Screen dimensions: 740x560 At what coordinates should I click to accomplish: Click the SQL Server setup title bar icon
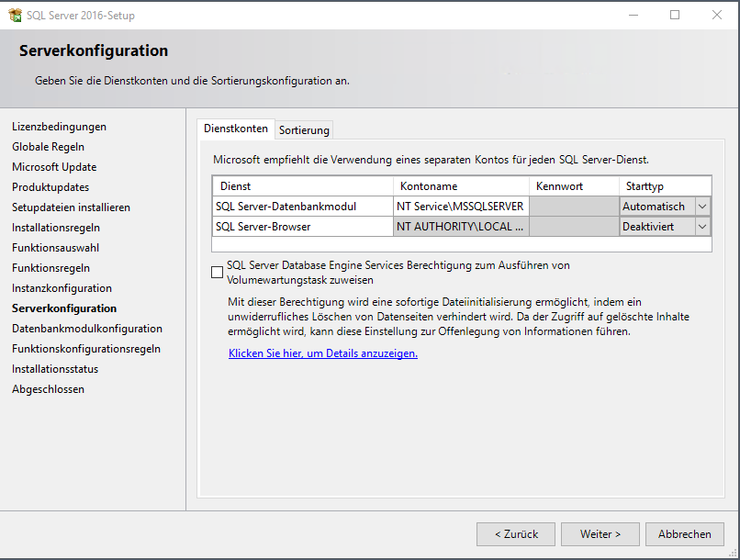pyautogui.click(x=15, y=15)
